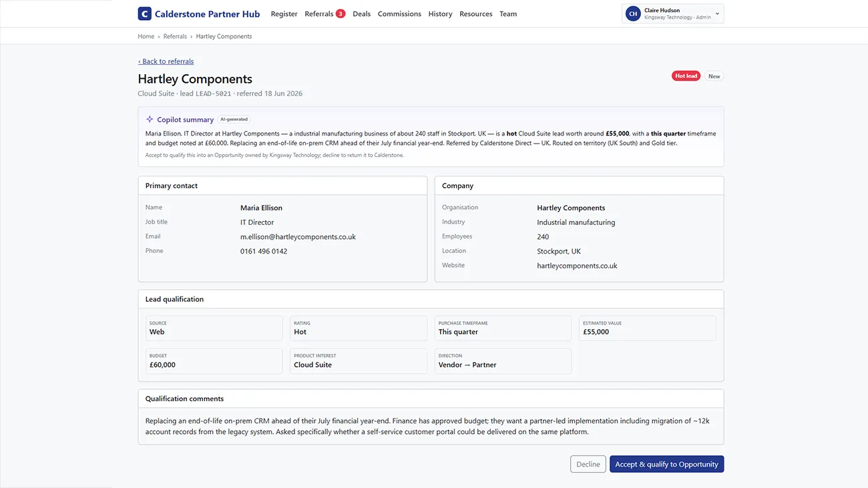Click the Company card header

click(x=457, y=186)
